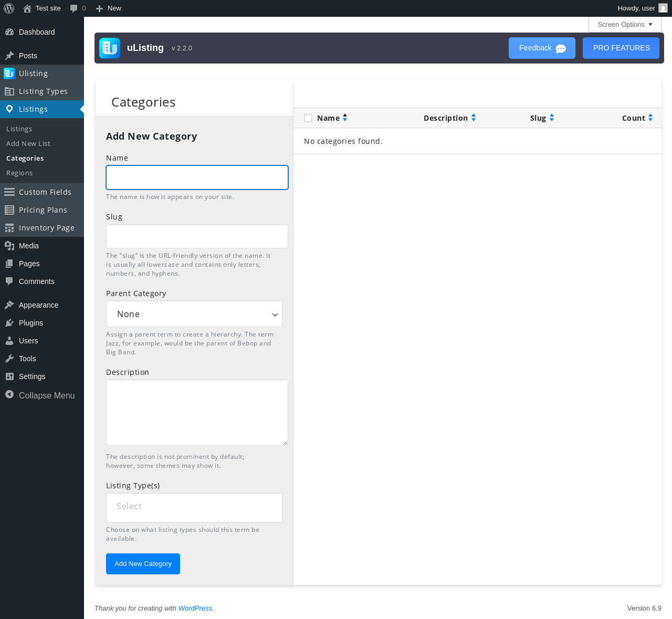Follow the WordPress footer link
Viewport: 672px width, 619px height.
195,608
